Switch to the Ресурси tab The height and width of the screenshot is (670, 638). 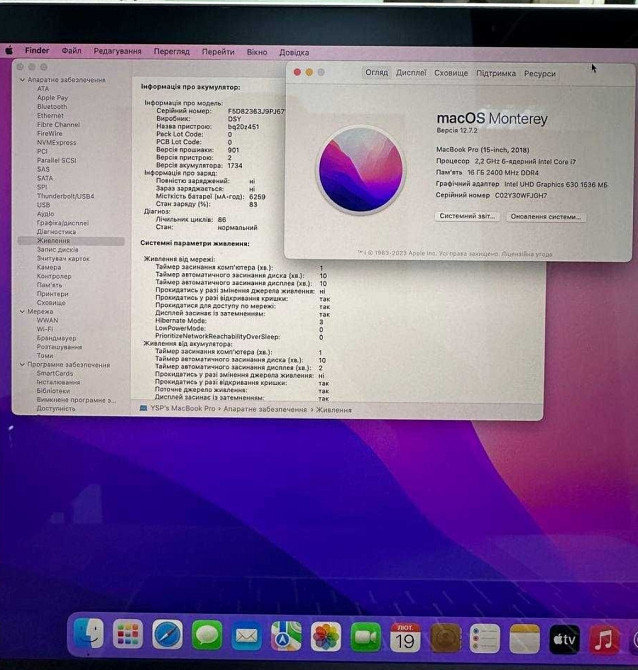540,74
